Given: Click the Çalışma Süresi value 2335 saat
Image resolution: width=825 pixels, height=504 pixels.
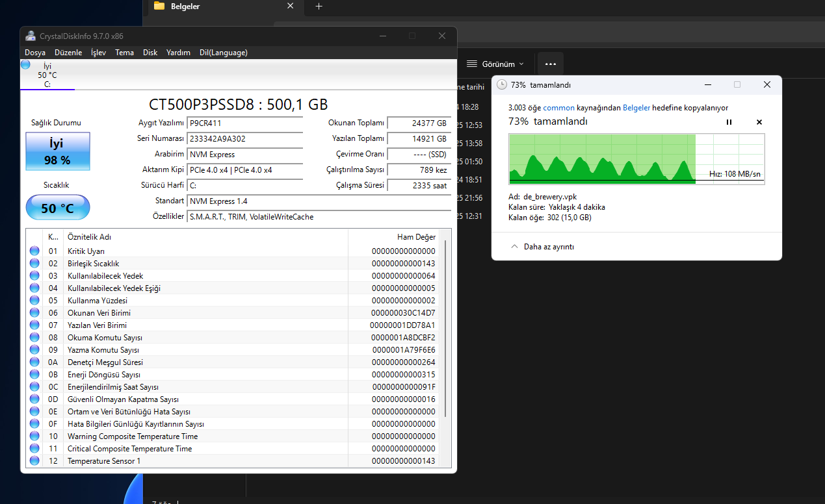Looking at the screenshot, I should 419,185.
